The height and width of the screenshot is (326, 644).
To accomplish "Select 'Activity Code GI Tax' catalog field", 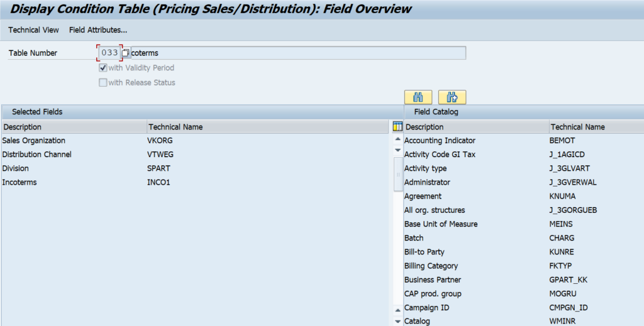I will coord(440,154).
